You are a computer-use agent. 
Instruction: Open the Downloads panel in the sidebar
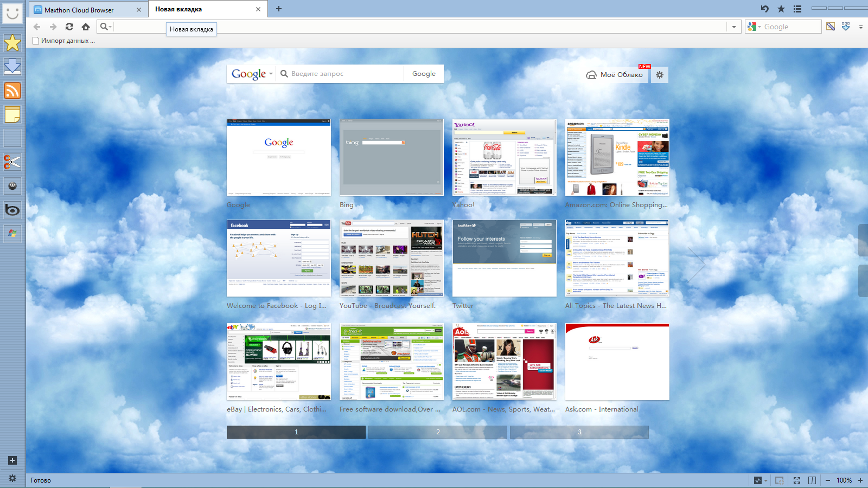pyautogui.click(x=12, y=66)
